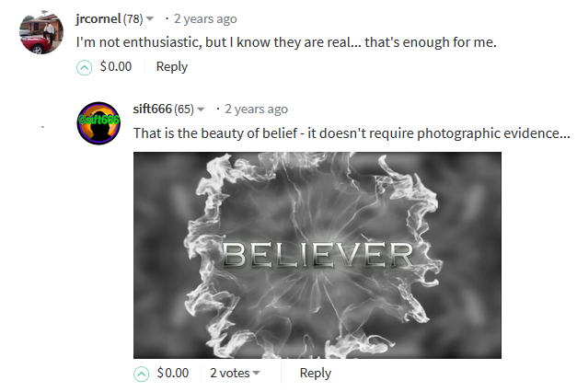Expand dropdown arrow next to jrcornel (78)

(x=150, y=18)
